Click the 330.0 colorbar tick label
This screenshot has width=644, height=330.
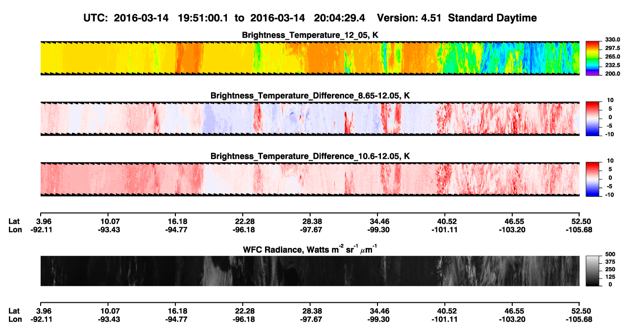coord(612,40)
